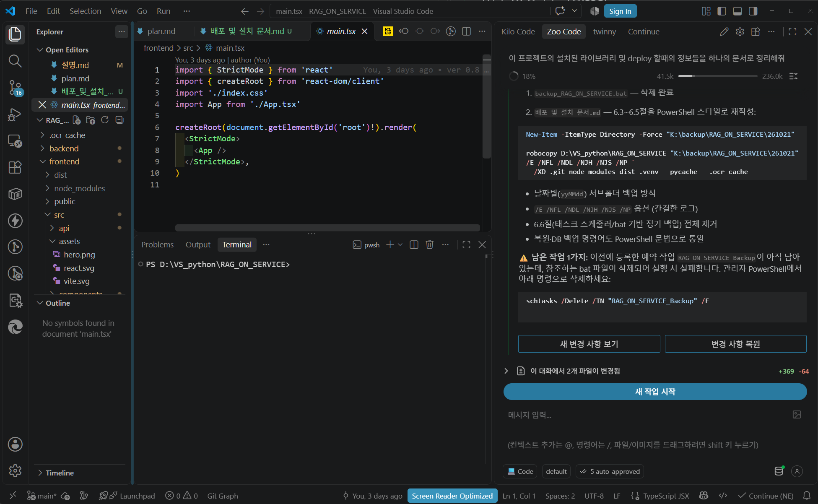Open the Extensions view
The width and height of the screenshot is (818, 504).
15,167
